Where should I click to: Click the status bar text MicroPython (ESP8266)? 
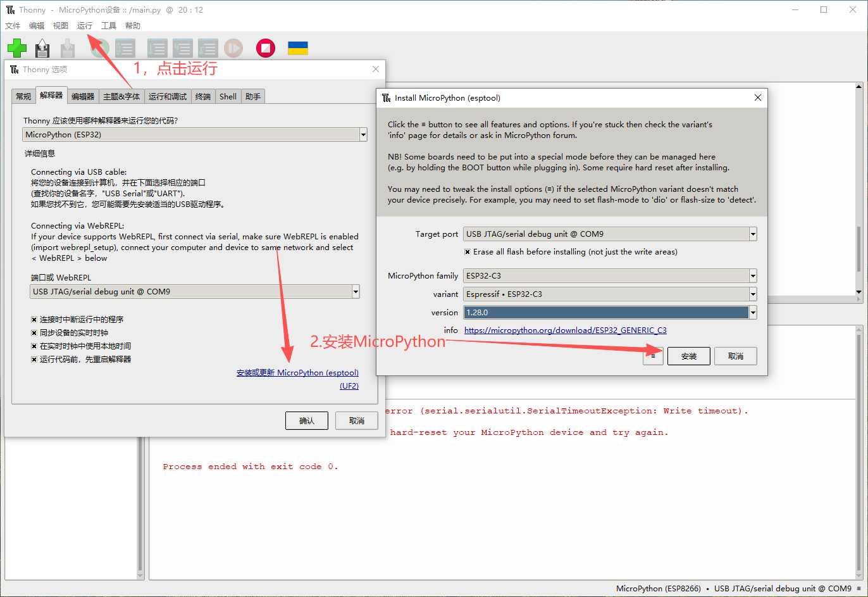click(659, 589)
